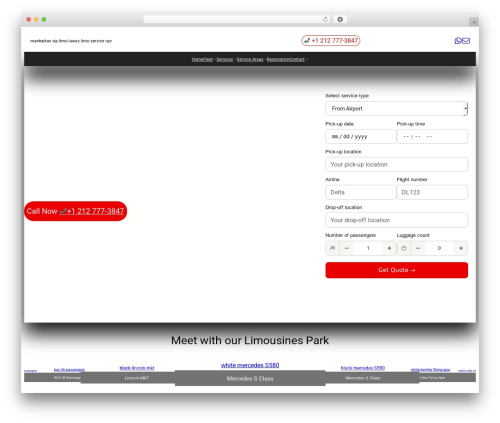Image resolution: width=500 pixels, height=423 pixels.
Task: Select the Lincoln MKT carousel card
Action: (128, 378)
